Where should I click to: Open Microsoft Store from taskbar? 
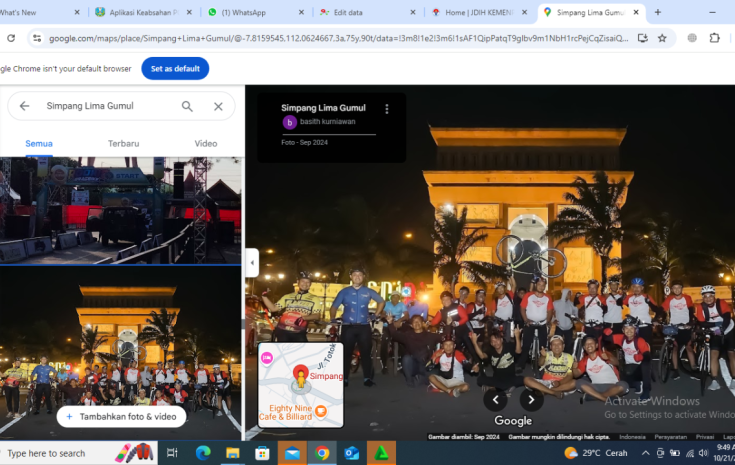tap(262, 453)
